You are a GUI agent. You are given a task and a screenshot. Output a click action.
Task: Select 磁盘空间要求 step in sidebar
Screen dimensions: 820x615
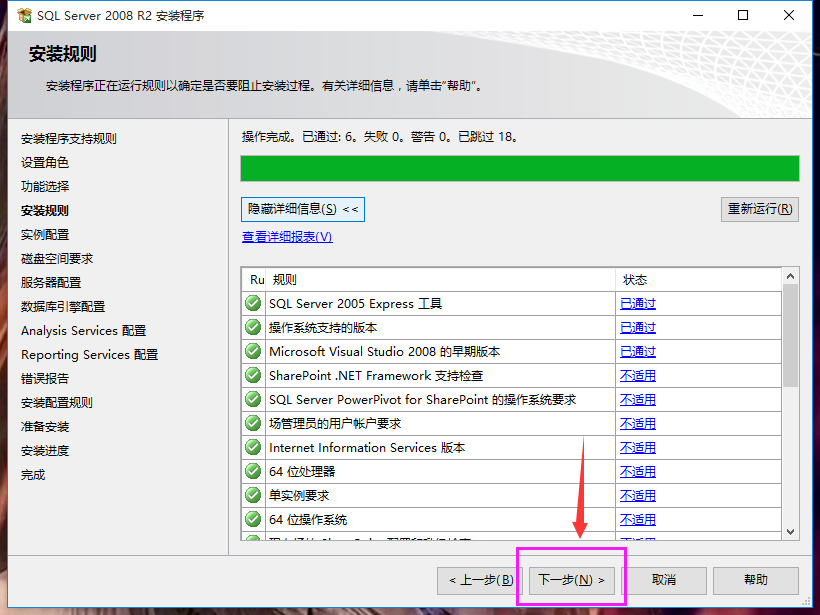57,259
